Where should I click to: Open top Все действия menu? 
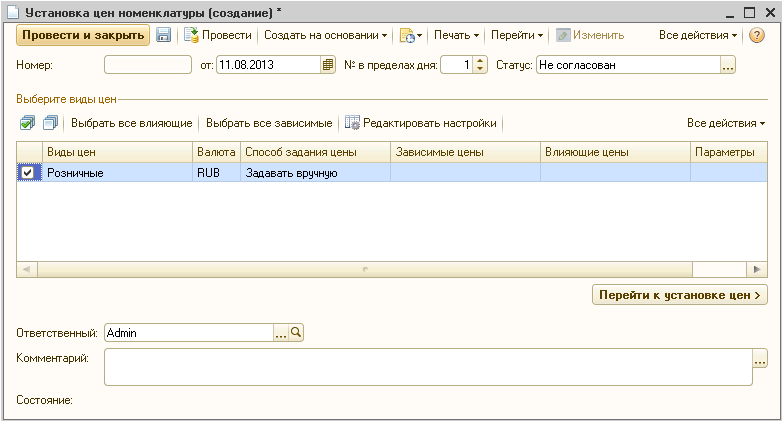click(x=697, y=35)
